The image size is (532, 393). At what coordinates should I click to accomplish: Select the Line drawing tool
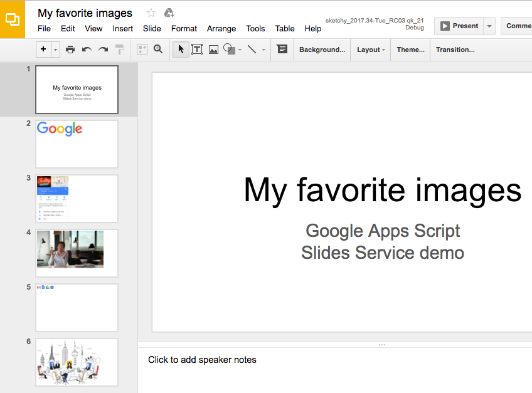pyautogui.click(x=252, y=50)
